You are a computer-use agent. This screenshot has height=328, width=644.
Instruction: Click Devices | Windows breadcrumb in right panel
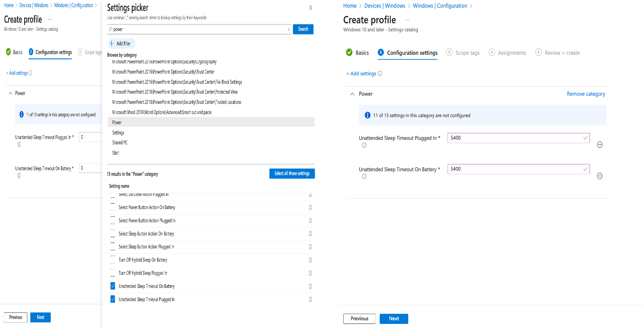click(385, 6)
